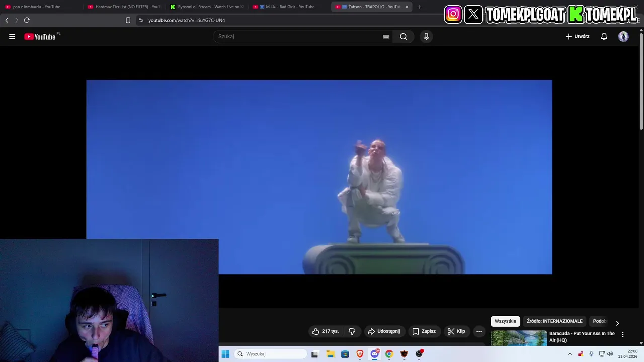Like the video with 217 tys.

click(x=325, y=331)
